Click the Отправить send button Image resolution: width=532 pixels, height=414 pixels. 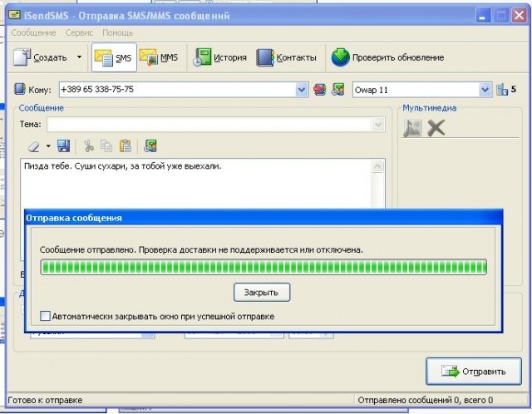click(x=473, y=372)
